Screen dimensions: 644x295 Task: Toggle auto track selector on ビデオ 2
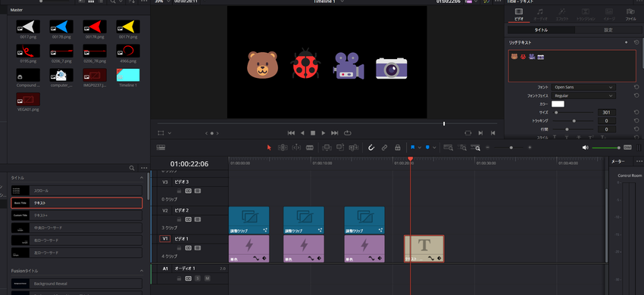click(x=188, y=219)
